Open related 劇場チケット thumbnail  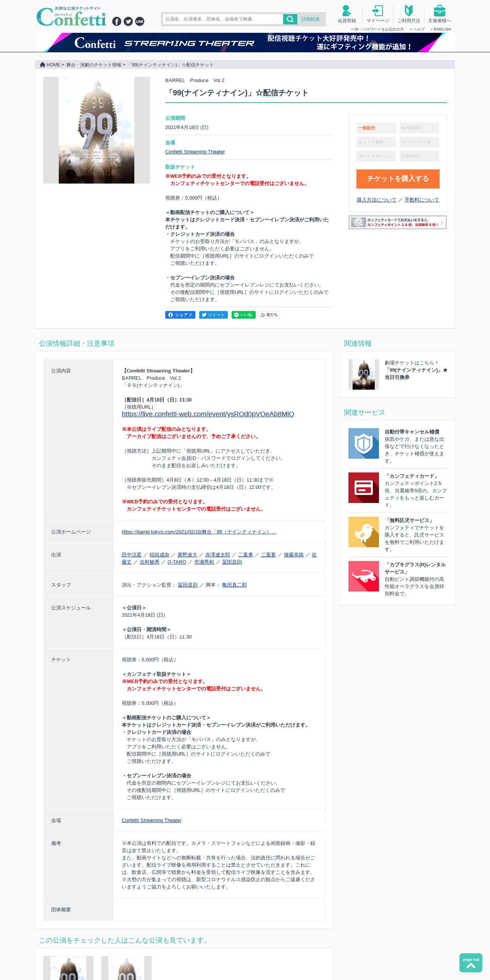364,374
